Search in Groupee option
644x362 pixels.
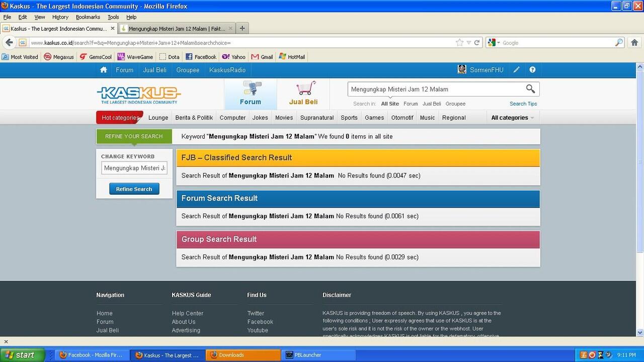[x=455, y=104]
